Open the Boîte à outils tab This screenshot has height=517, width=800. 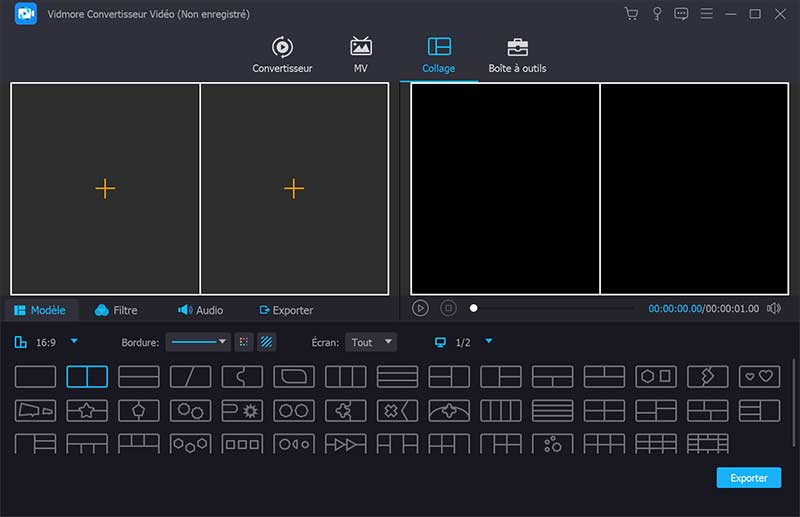pos(517,55)
